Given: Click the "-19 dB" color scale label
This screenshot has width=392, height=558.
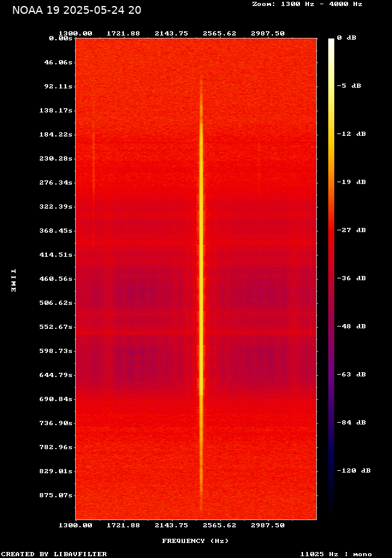Looking at the screenshot, I should (x=352, y=182).
